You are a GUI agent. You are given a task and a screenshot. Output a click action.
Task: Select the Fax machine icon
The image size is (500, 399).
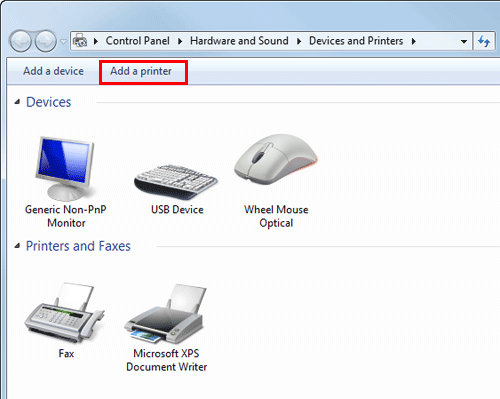[64, 312]
